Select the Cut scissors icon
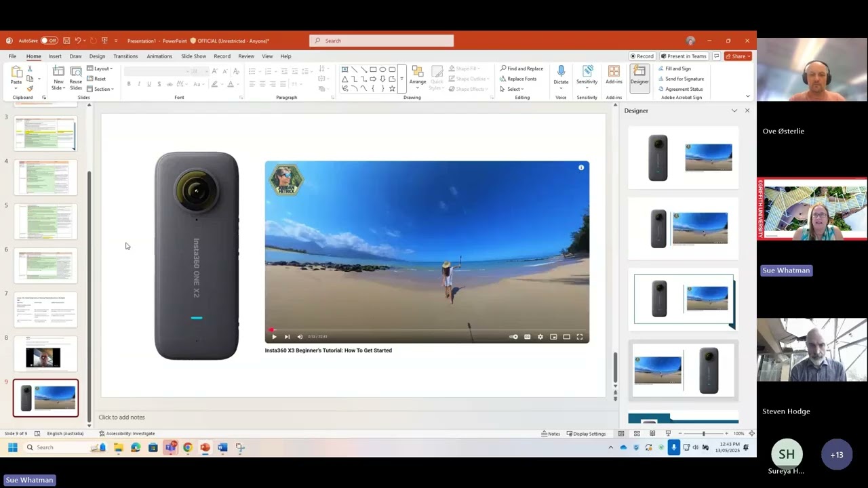This screenshot has width=868, height=488. tap(30, 69)
